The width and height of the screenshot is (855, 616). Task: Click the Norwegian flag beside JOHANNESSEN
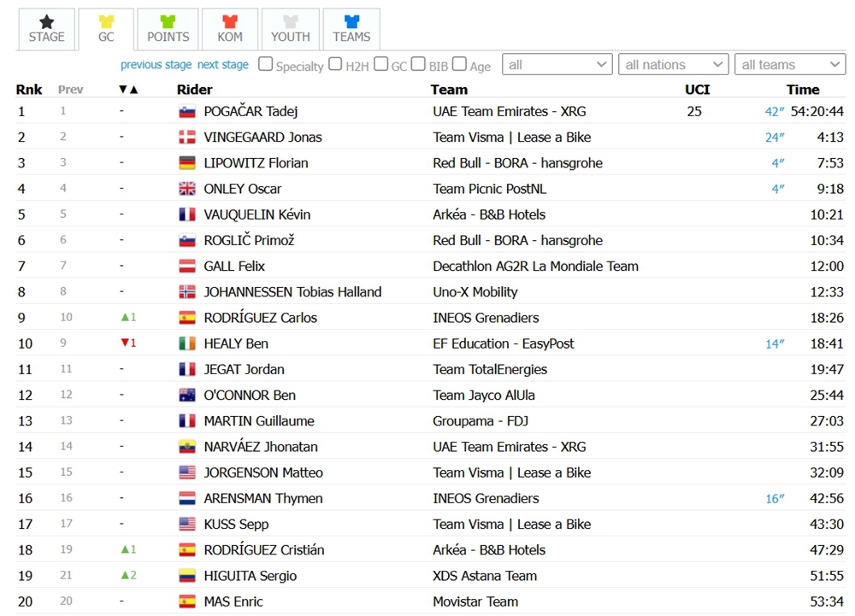click(x=187, y=292)
